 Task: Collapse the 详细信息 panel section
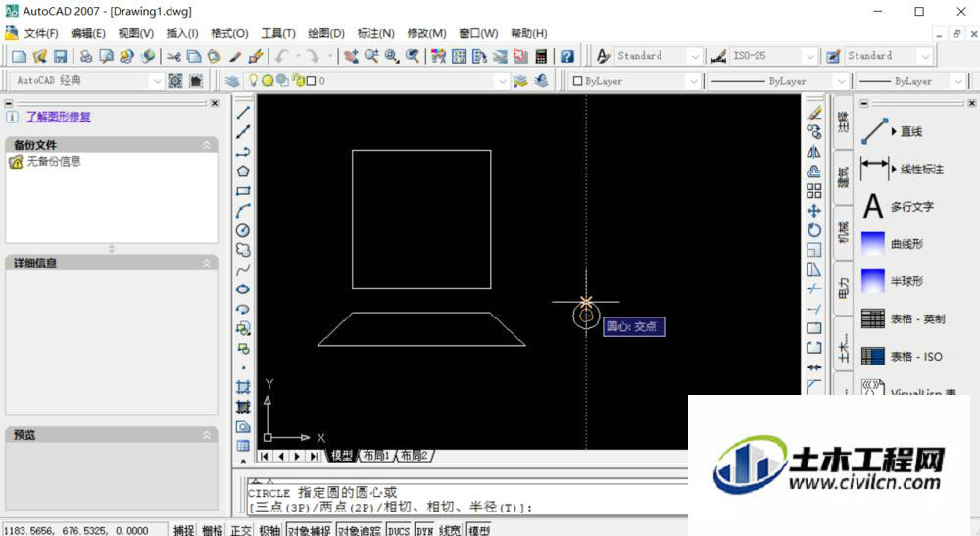(x=206, y=263)
